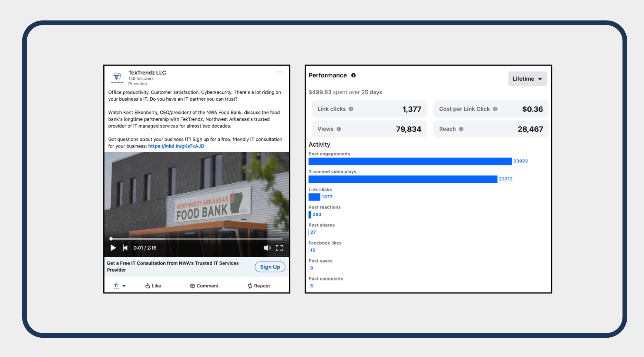The height and width of the screenshot is (357, 644).
Task: Click the TekTrendz LLC profile logo
Action: [x=117, y=77]
